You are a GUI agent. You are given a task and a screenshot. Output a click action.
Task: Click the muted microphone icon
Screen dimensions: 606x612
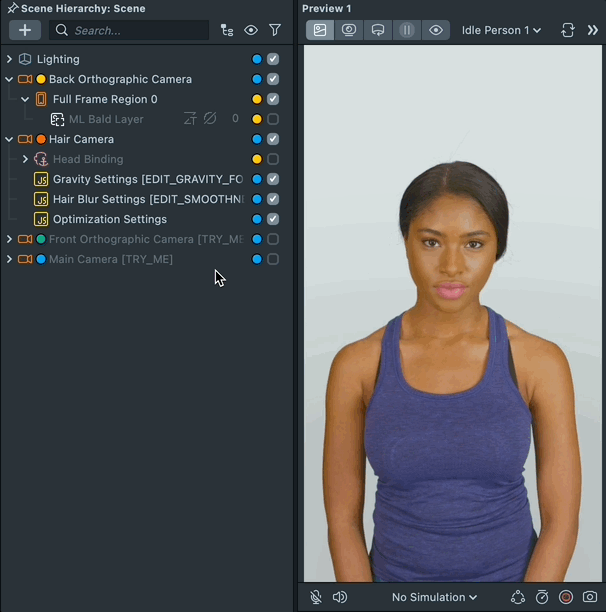pyautogui.click(x=316, y=597)
